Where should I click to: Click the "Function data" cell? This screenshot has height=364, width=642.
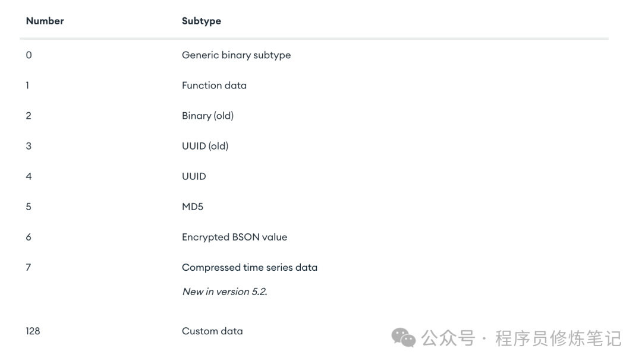click(x=214, y=86)
